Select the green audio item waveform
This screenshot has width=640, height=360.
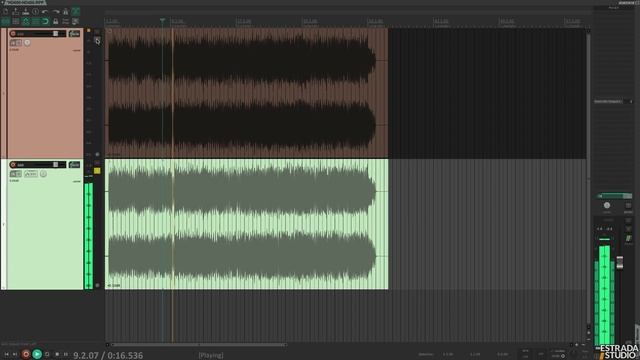click(x=247, y=224)
